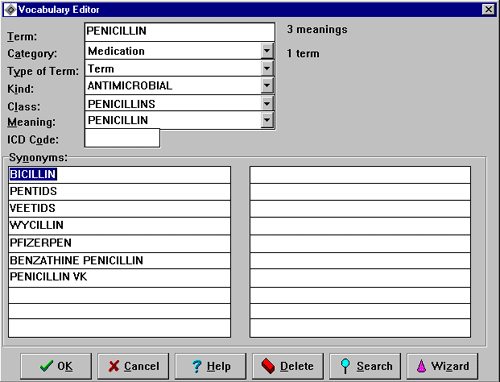Click the red eraser Delete button
Image resolution: width=500 pixels, height=382 pixels.
[288, 366]
